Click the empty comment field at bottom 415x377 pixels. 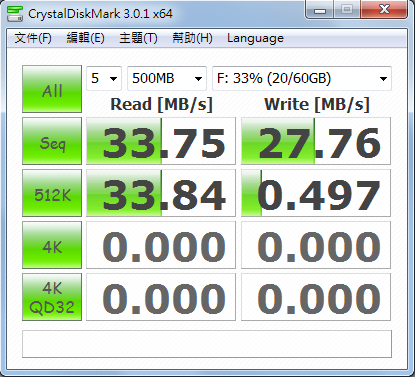click(207, 344)
